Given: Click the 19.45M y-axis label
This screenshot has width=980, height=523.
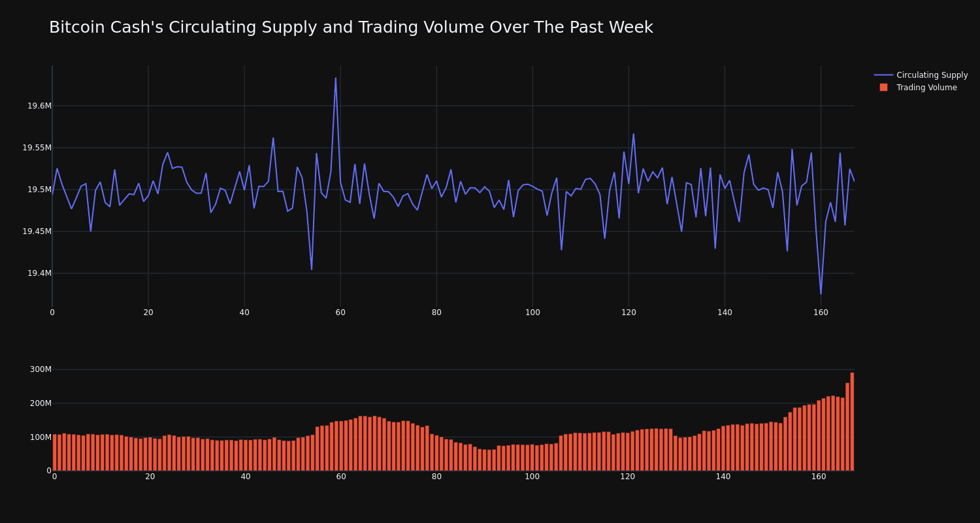Looking at the screenshot, I should 37,231.
